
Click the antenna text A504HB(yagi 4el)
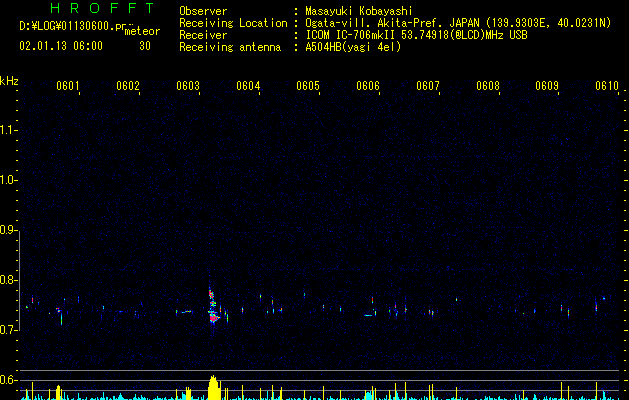coord(353,47)
